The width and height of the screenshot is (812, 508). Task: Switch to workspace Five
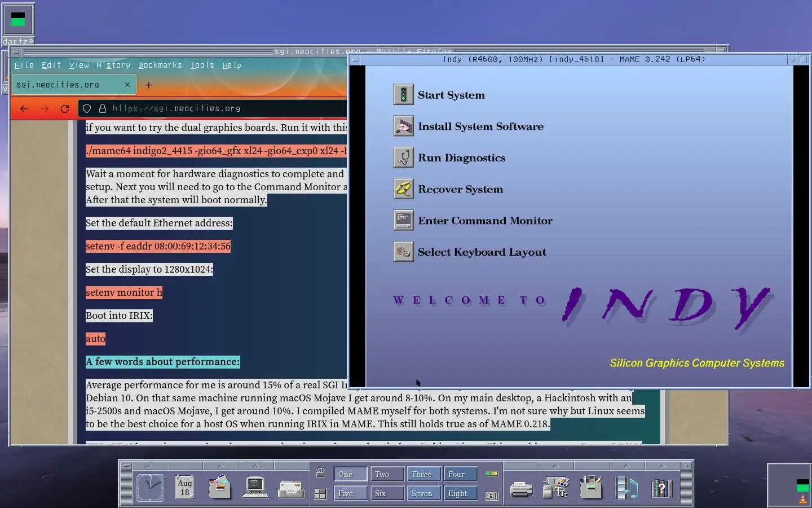click(350, 493)
